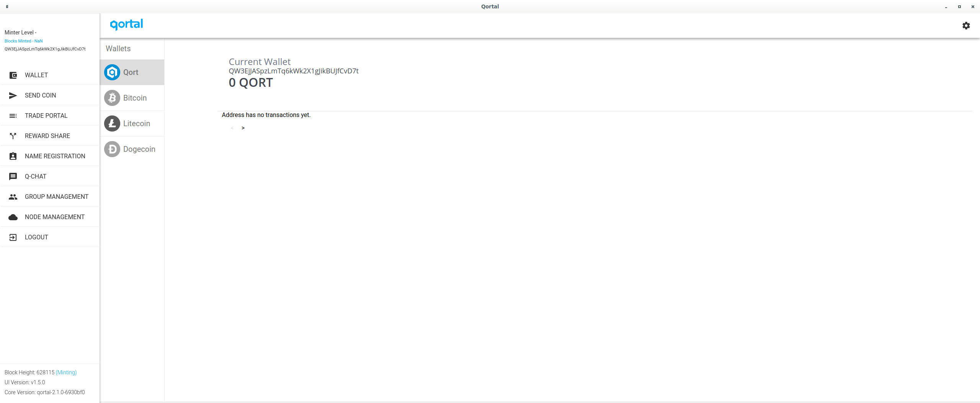This screenshot has width=980, height=403.
Task: Go to next transactions page arrow
Action: (243, 128)
